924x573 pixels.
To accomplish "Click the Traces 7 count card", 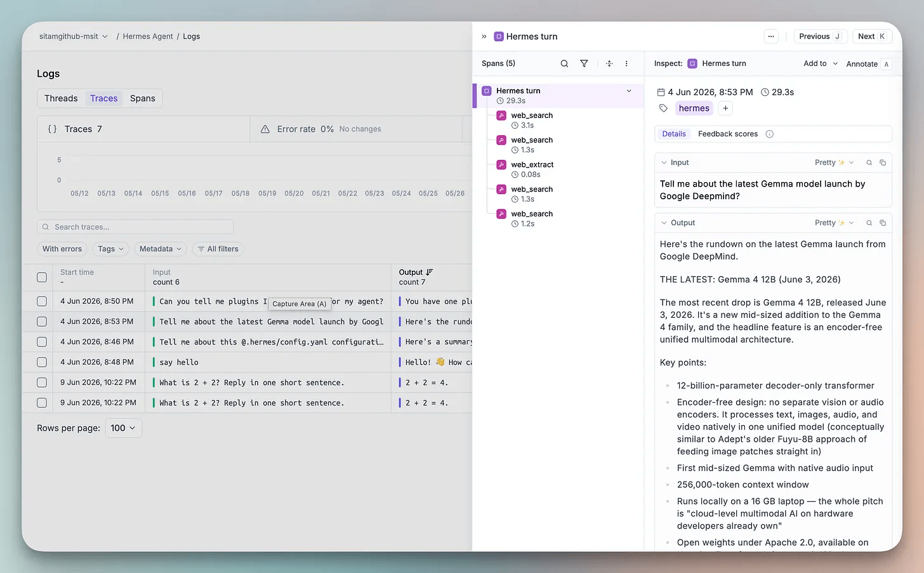I will (144, 129).
